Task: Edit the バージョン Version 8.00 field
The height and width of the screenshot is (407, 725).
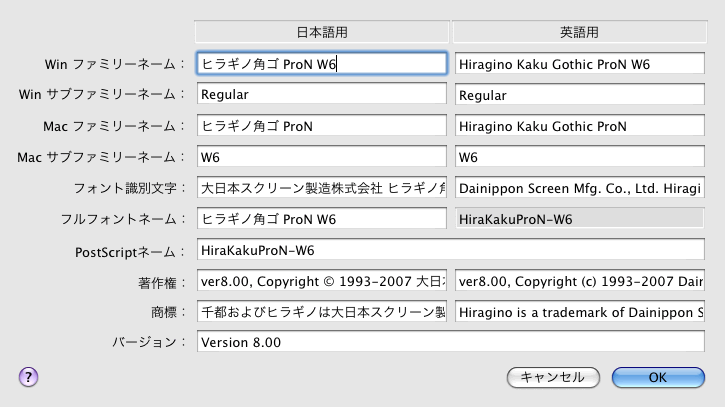Action: point(451,342)
